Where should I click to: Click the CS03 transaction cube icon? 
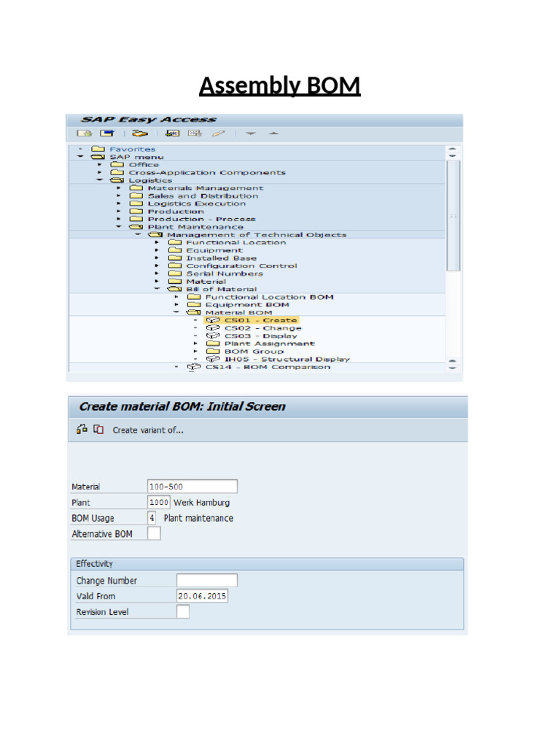(212, 336)
